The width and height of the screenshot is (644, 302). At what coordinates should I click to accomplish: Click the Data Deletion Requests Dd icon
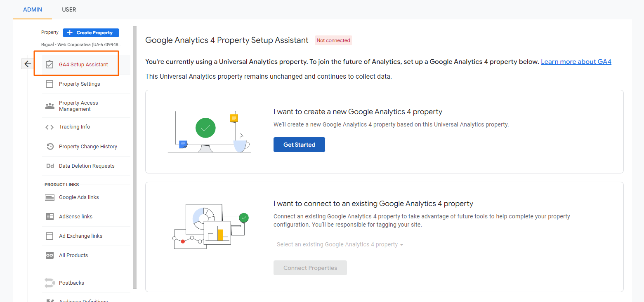tap(50, 166)
